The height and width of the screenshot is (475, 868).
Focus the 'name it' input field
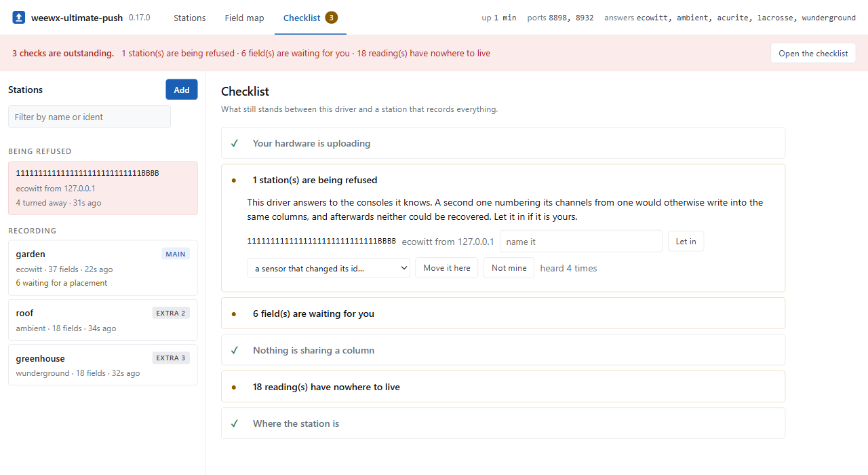coord(581,242)
